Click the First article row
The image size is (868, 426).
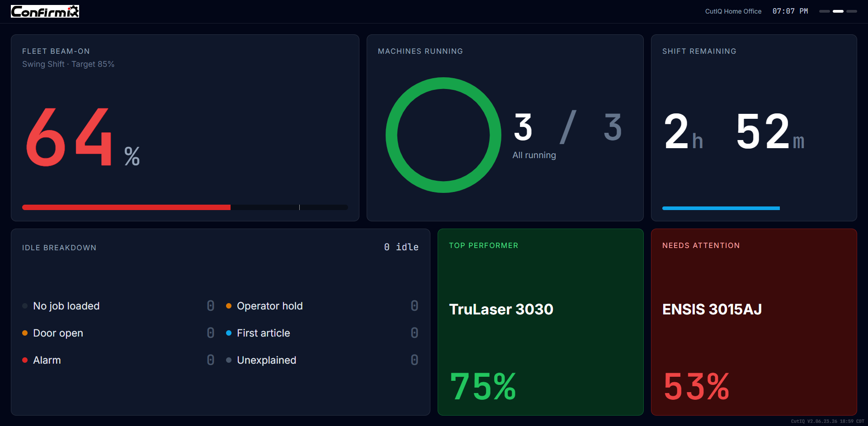click(x=322, y=333)
